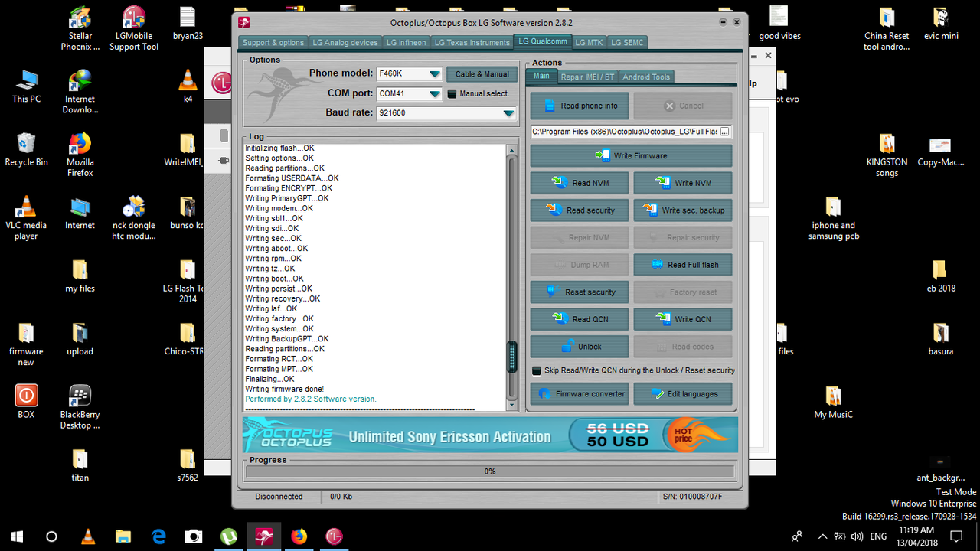Open VLC media player desktop icon
The height and width of the screenshot is (551, 980).
click(26, 218)
